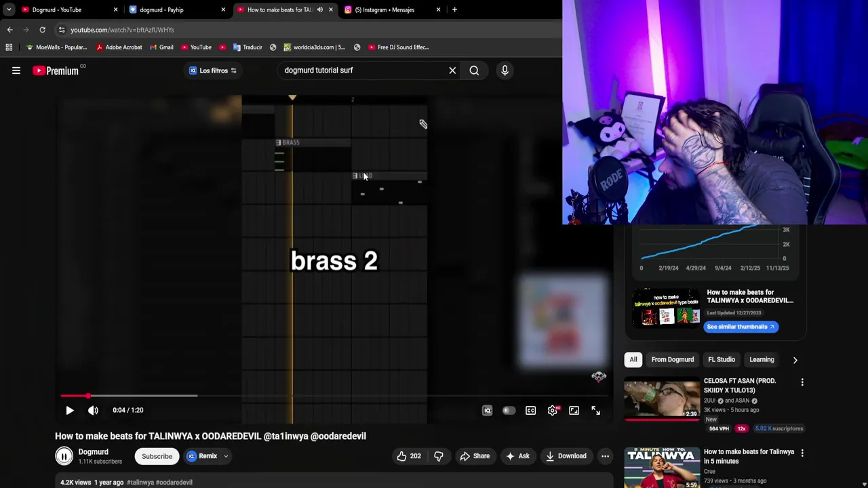The width and height of the screenshot is (868, 488).
Task: Open player settings gear
Action: tap(553, 410)
